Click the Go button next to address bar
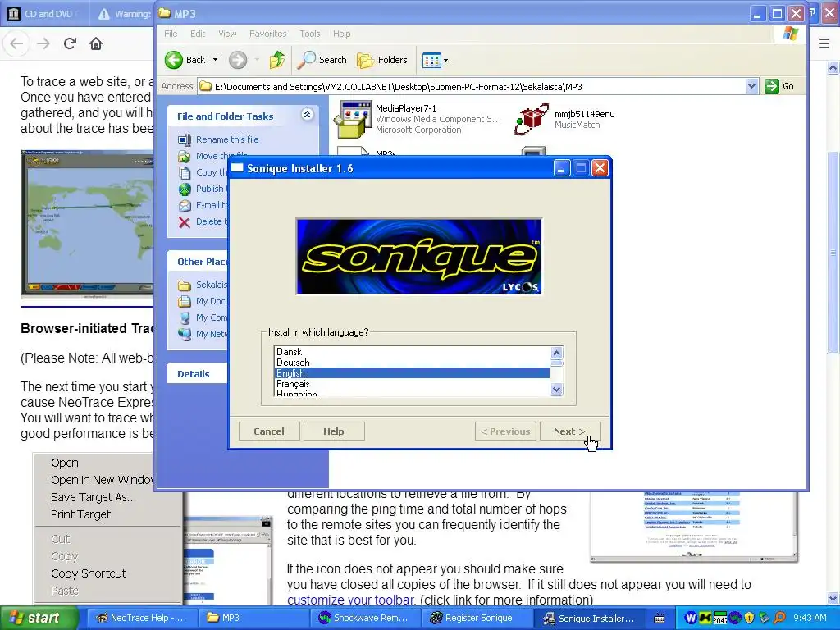The width and height of the screenshot is (840, 630). pyautogui.click(x=780, y=86)
